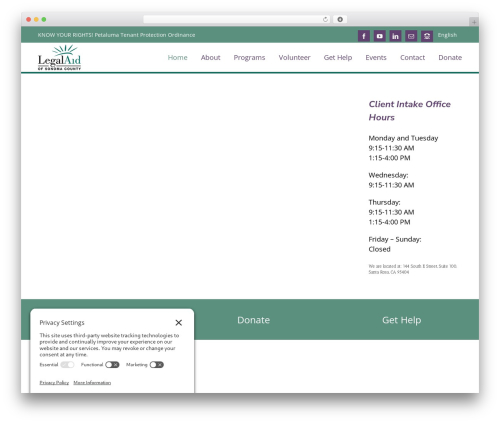500x423 pixels.
Task: Open the Contact menu item
Action: 412,57
